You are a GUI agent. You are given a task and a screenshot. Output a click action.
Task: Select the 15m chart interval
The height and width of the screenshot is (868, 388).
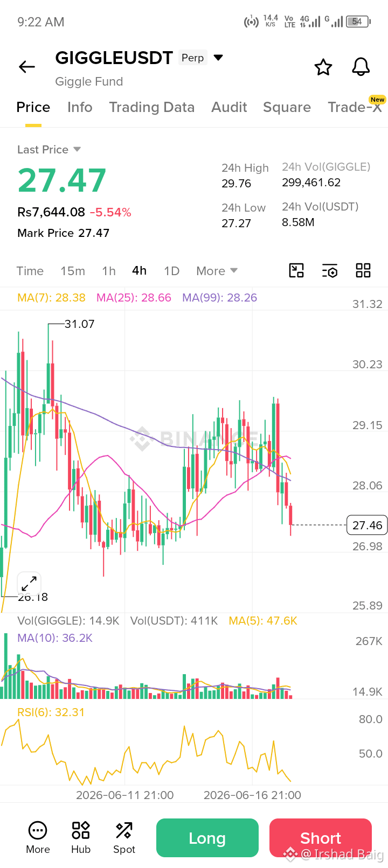click(73, 271)
